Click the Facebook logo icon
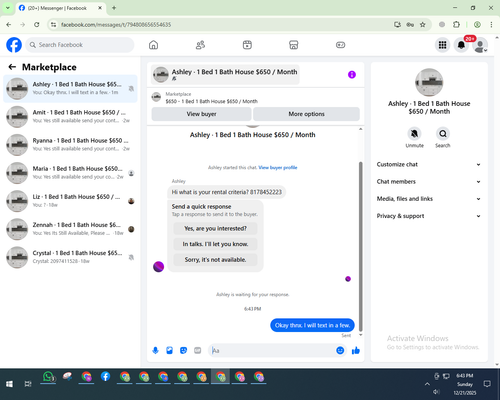500x400 pixels. coord(14,45)
